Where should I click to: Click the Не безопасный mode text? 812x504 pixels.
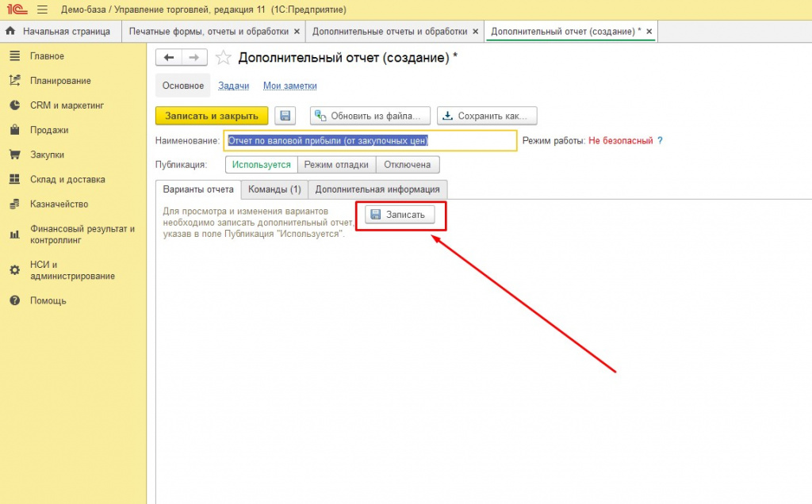(620, 141)
